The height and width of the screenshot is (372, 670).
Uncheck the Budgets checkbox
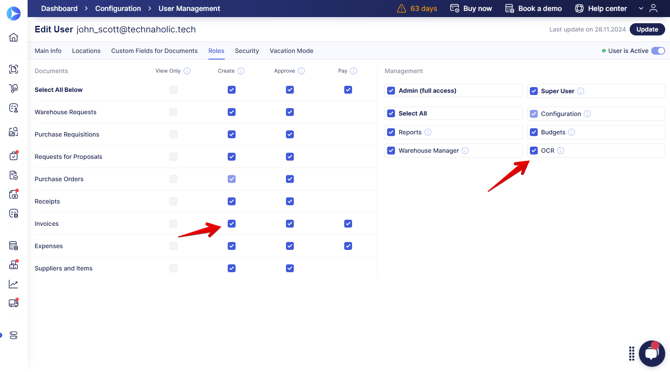(x=534, y=132)
